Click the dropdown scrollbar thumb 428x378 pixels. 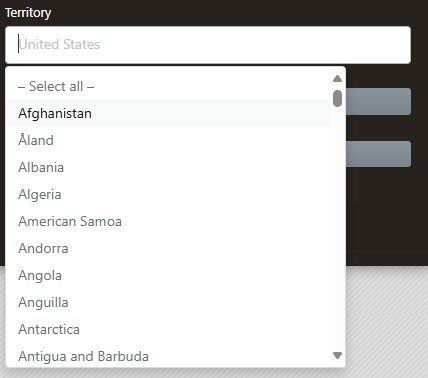coord(337,98)
